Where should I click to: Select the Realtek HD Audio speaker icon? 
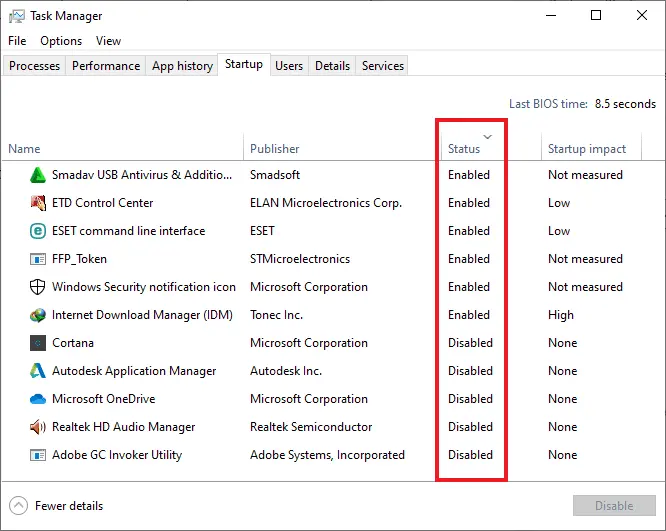38,427
